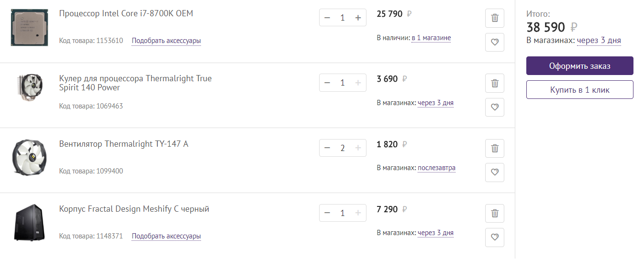The height and width of the screenshot is (259, 644).
Task: Remove Fractal Design Meshify C case
Action: coord(495,213)
